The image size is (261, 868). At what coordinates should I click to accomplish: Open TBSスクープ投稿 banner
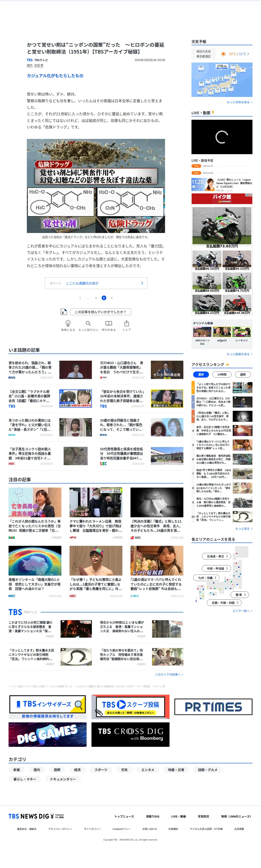pyautogui.click(x=130, y=707)
